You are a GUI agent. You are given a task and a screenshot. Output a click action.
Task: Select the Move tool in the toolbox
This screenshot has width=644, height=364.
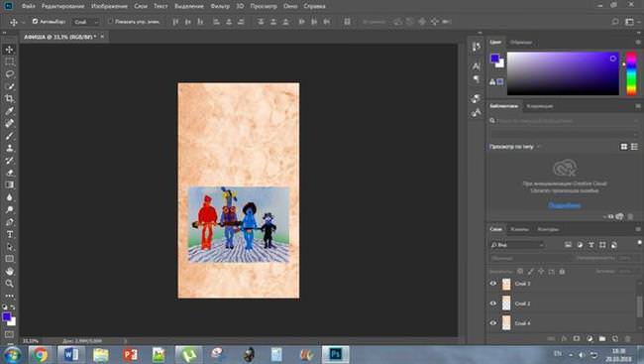(9, 50)
